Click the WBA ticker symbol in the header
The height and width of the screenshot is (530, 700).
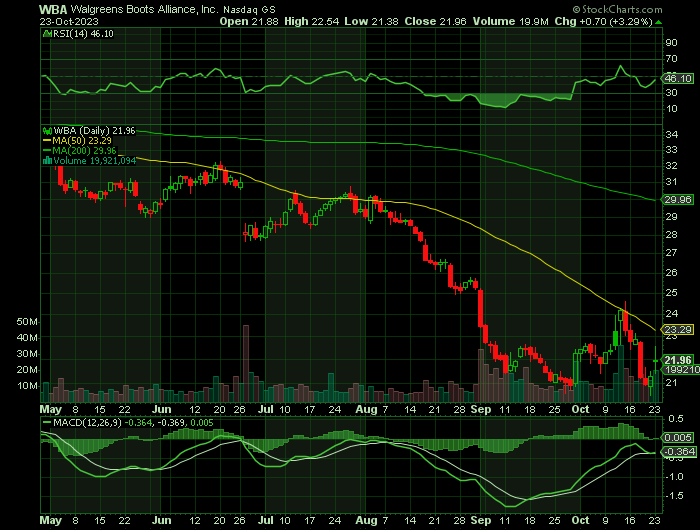coord(53,9)
